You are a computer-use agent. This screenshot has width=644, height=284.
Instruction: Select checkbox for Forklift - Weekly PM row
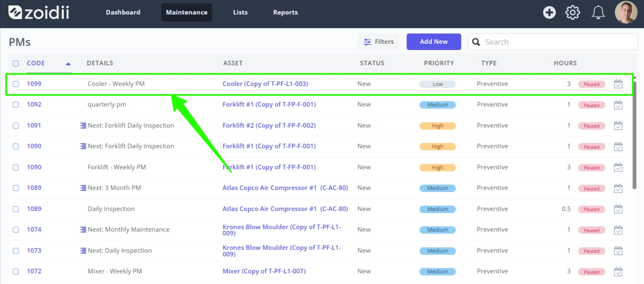(x=16, y=167)
